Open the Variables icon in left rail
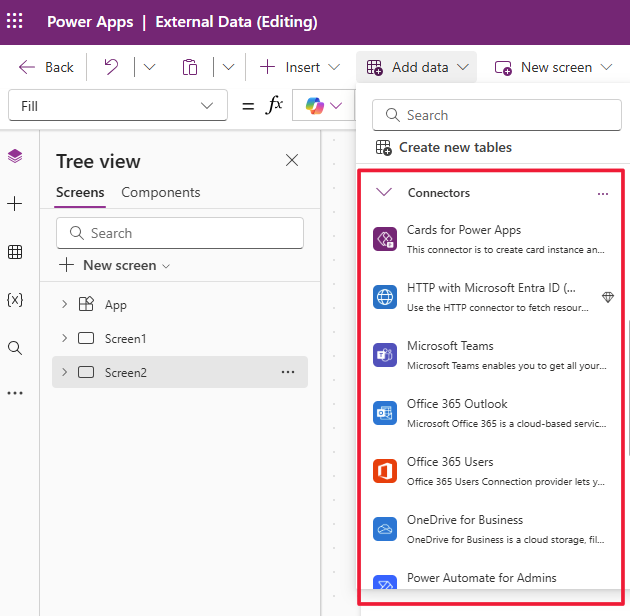This screenshot has width=630, height=616. [15, 300]
